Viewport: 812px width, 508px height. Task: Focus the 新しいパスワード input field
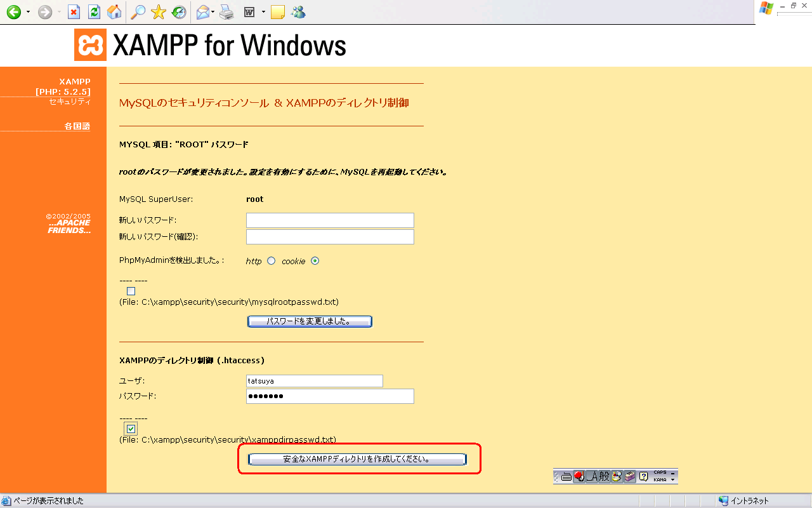point(330,220)
